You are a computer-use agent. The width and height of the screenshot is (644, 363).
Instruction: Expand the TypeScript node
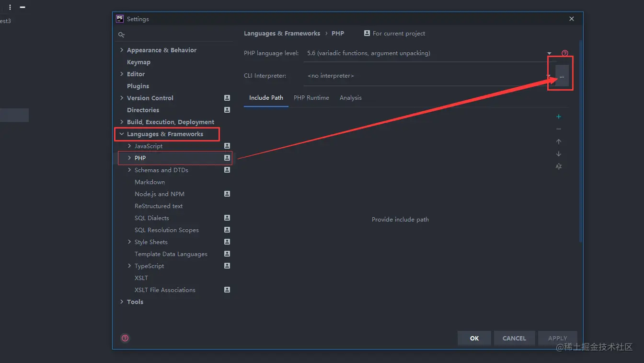129,266
